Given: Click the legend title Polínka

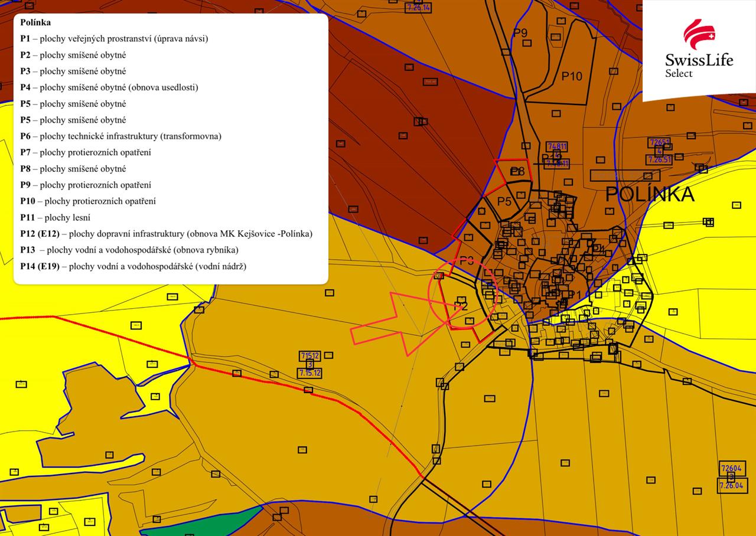Looking at the screenshot, I should coord(35,22).
